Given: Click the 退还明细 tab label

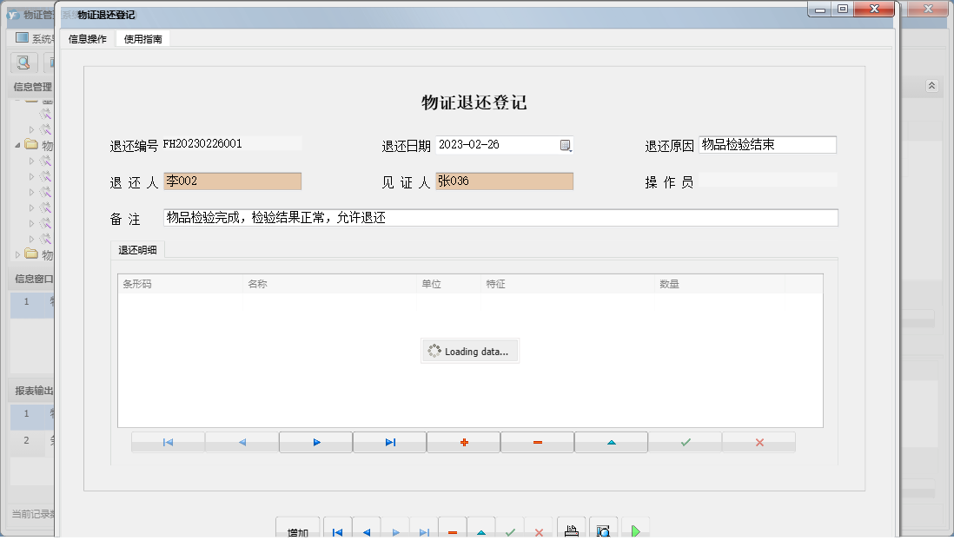Looking at the screenshot, I should coord(137,249).
